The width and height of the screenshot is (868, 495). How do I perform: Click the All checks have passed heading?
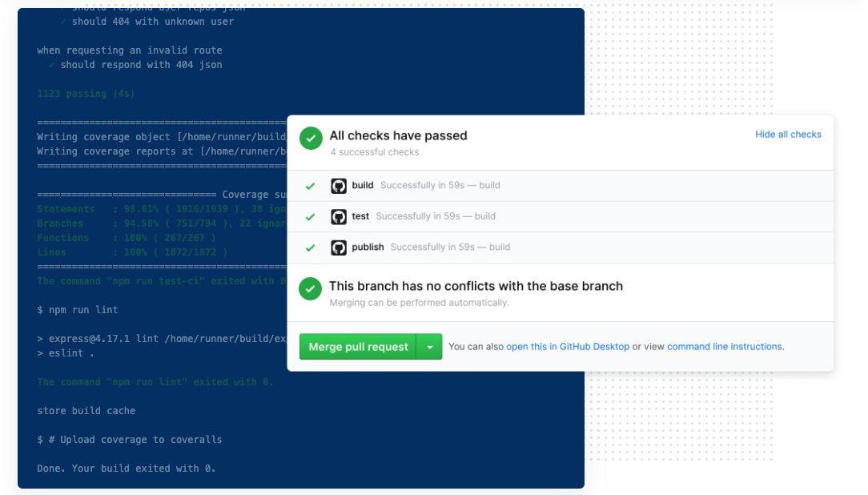point(399,135)
